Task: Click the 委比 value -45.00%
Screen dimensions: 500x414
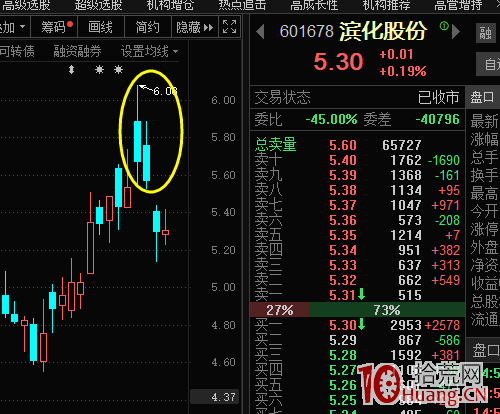Action: [x=331, y=119]
